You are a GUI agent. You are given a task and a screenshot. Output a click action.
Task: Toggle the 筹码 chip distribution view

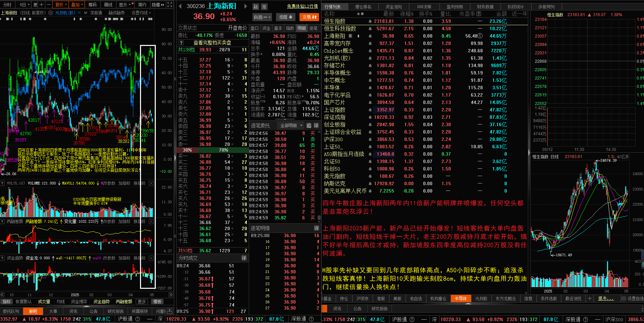tap(92, 5)
